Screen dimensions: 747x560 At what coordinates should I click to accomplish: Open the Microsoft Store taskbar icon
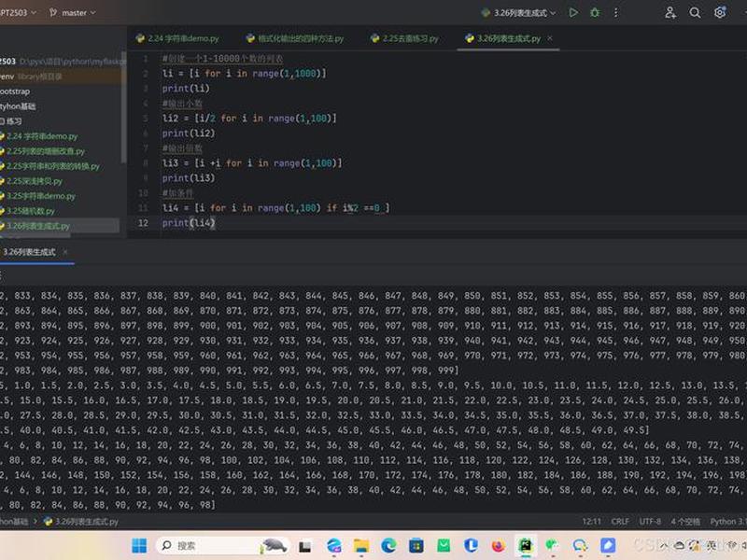point(416,546)
